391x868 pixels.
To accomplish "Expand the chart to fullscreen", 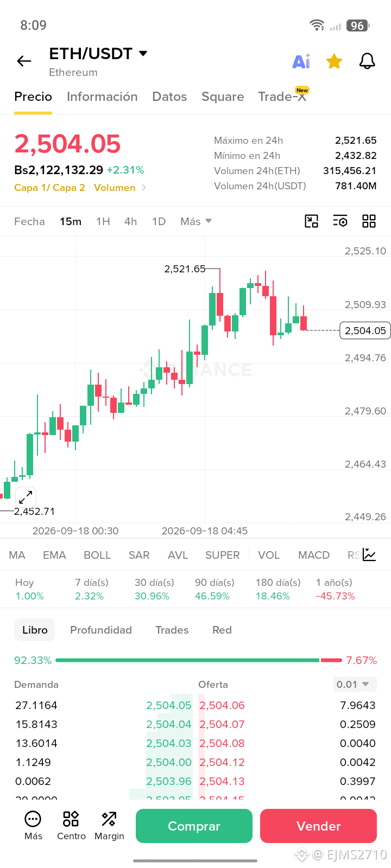I will point(26,497).
